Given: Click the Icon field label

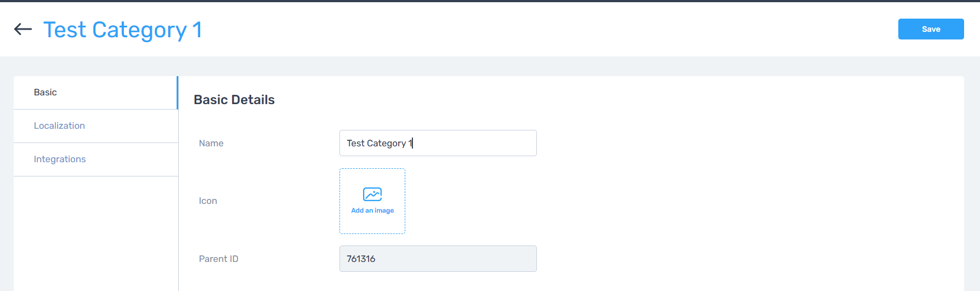Looking at the screenshot, I should point(208,201).
